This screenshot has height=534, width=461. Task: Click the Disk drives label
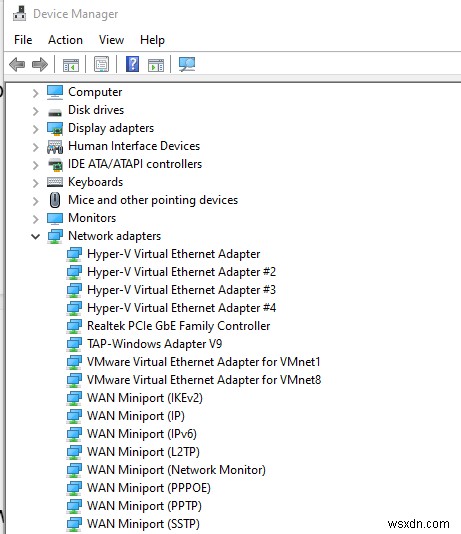(96, 110)
